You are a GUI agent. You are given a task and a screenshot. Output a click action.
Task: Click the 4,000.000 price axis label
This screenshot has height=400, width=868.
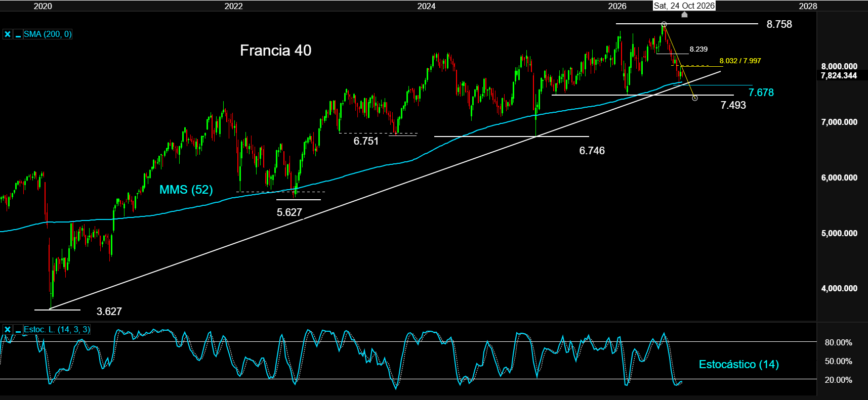[x=839, y=288]
